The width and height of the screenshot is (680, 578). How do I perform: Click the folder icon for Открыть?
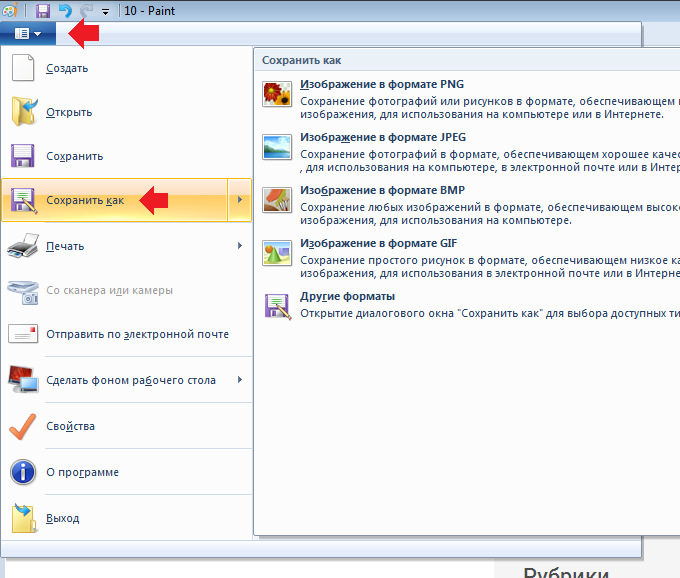coord(24,112)
